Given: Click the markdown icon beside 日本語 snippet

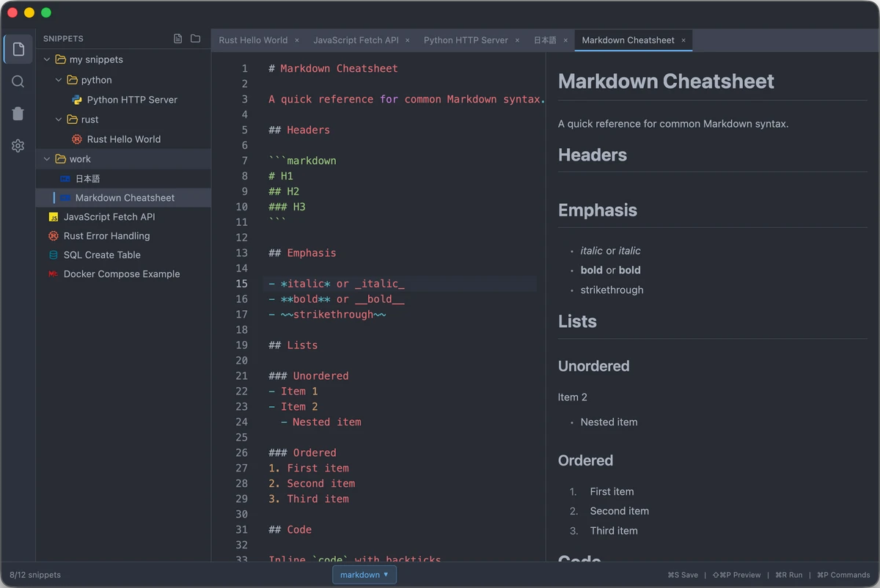Looking at the screenshot, I should click(65, 179).
